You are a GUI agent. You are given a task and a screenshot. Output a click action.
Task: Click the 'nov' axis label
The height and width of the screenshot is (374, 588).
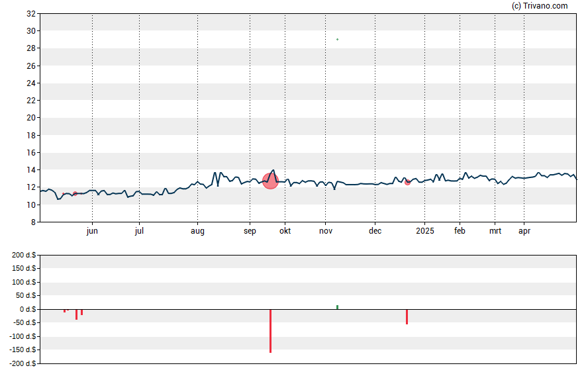point(326,231)
